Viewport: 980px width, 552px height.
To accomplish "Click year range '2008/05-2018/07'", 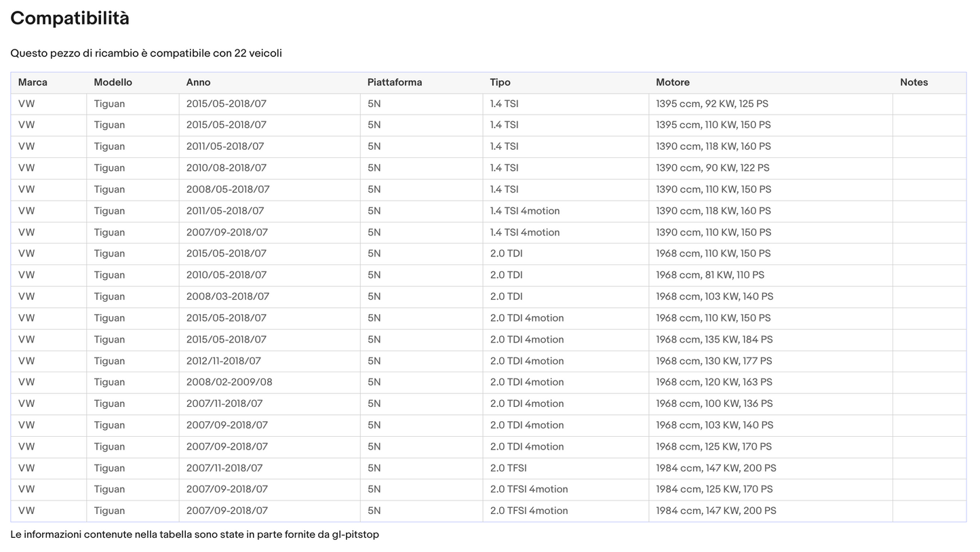I will 228,189.
